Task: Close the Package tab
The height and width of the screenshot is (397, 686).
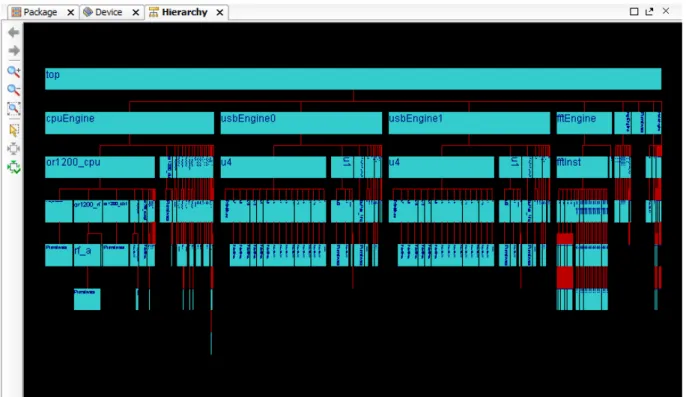Action: [70, 13]
